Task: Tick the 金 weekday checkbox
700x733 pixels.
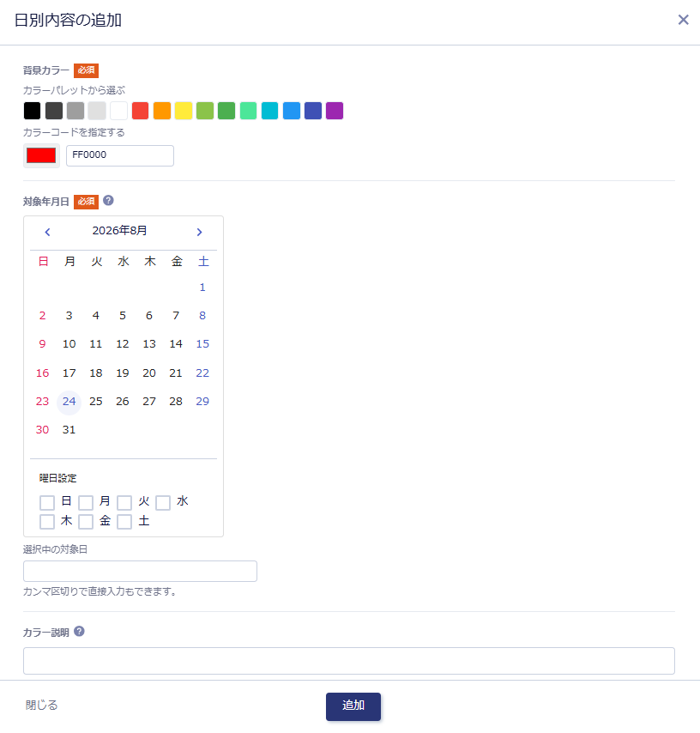Action: [86, 522]
